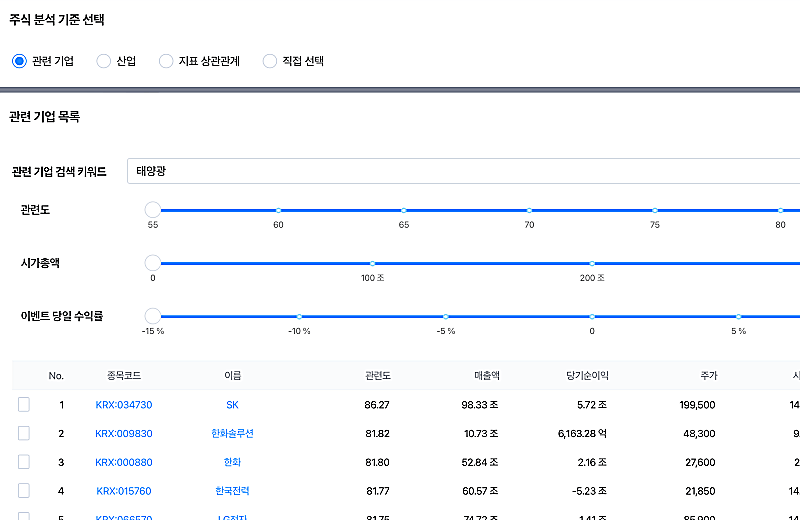Enable the checkbox for 한화 row
800x520 pixels.
coord(23,462)
